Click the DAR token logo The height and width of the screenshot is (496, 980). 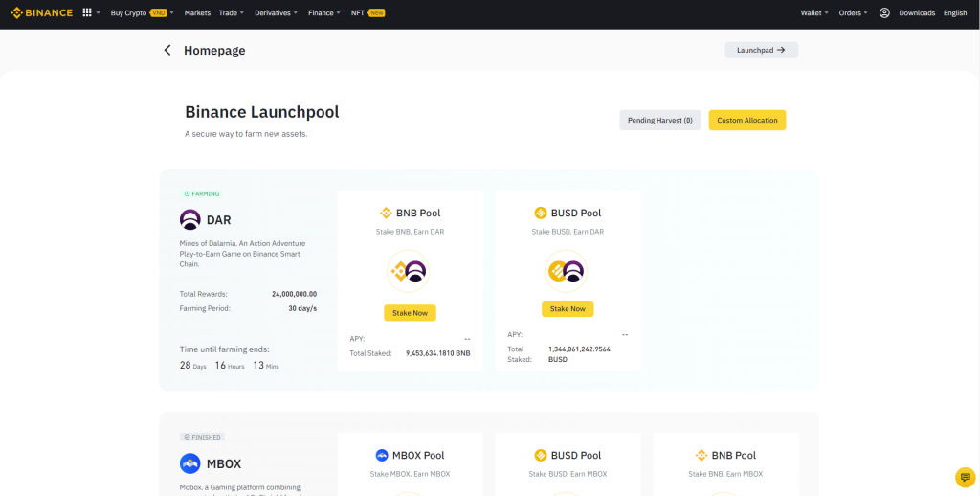pos(190,219)
